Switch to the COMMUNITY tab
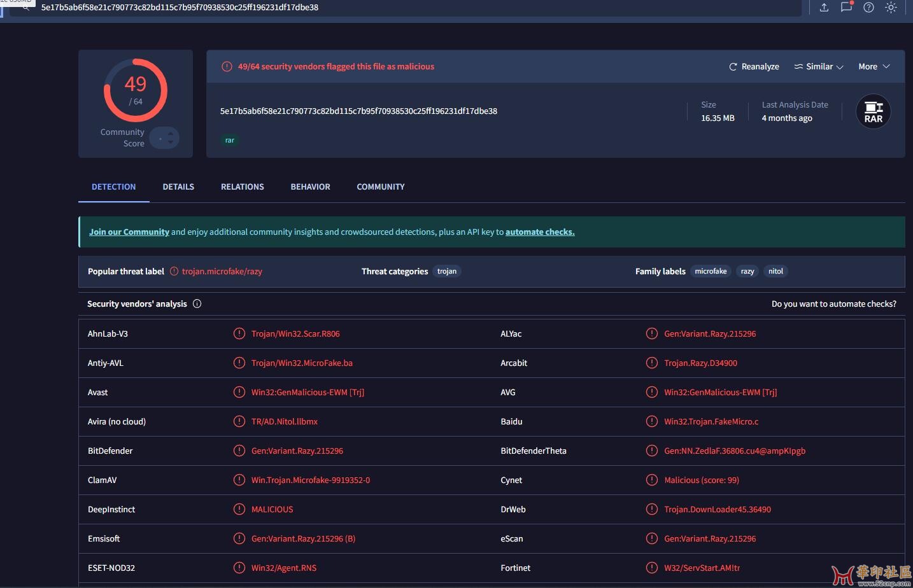The width and height of the screenshot is (913, 588). 381,186
